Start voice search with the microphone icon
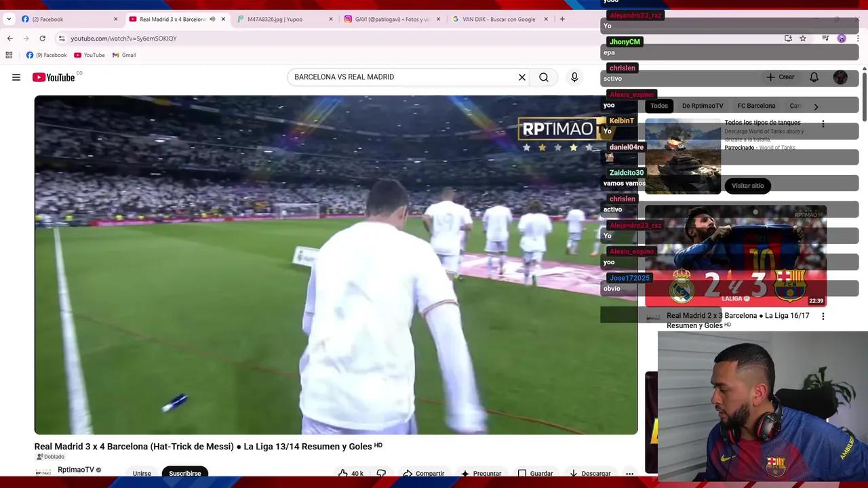 pyautogui.click(x=574, y=77)
